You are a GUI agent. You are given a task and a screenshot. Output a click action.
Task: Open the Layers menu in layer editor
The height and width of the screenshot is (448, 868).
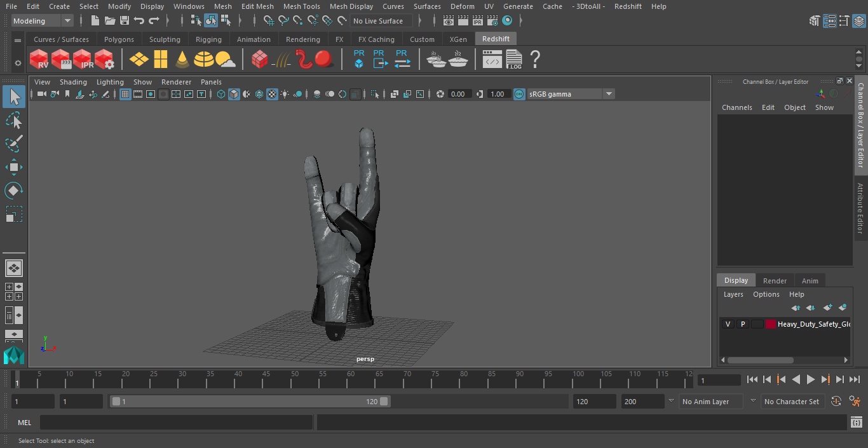tap(733, 294)
